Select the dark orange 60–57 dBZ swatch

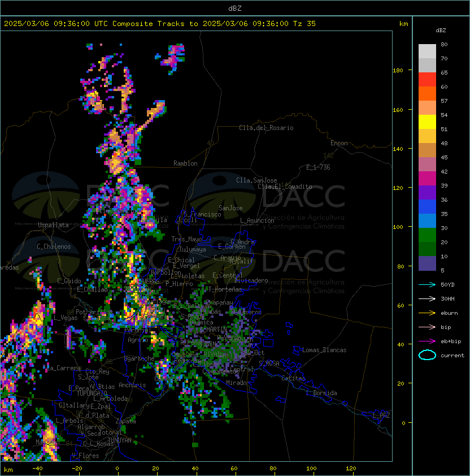click(427, 93)
